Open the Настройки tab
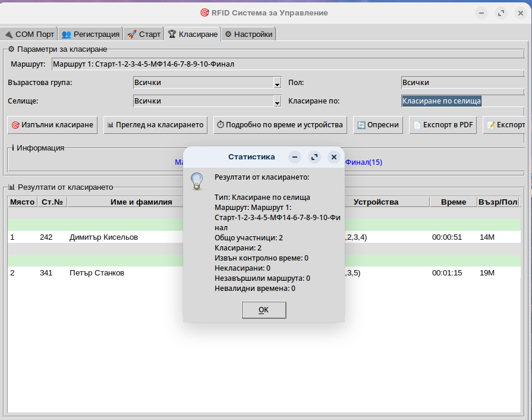Viewport: 532px width, 420px height. (248, 35)
